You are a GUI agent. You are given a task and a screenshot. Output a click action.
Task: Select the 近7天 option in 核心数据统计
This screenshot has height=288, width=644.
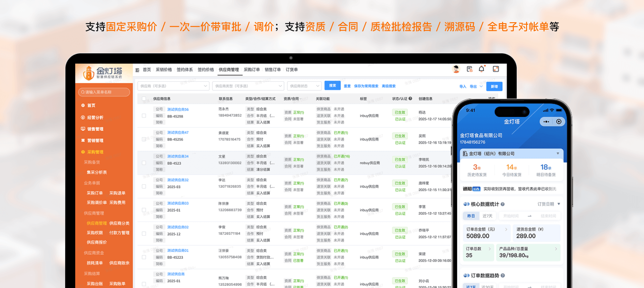tap(487, 216)
